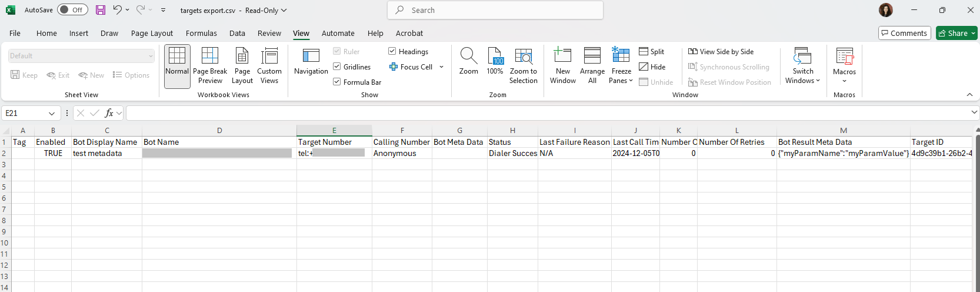Toggle the Headings checkbox

tap(392, 52)
